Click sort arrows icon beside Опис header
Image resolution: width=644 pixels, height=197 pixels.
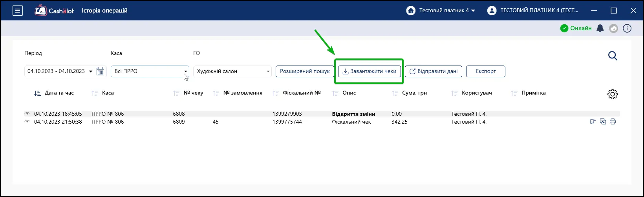click(x=335, y=93)
